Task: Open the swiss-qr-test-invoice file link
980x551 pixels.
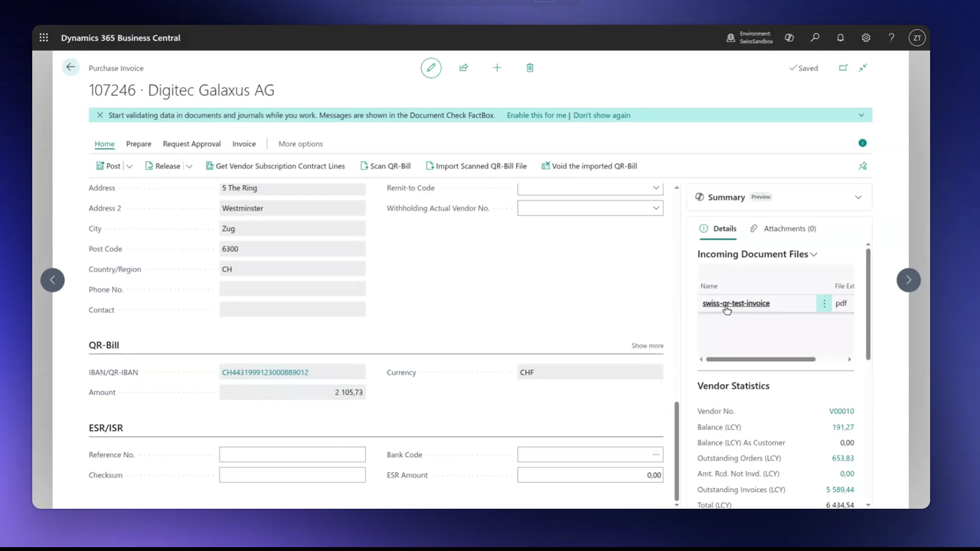Action: [x=736, y=304]
